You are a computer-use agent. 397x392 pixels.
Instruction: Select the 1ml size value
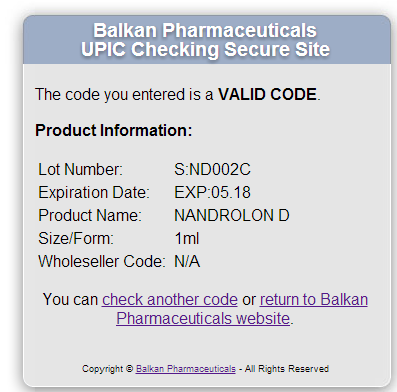click(x=187, y=238)
